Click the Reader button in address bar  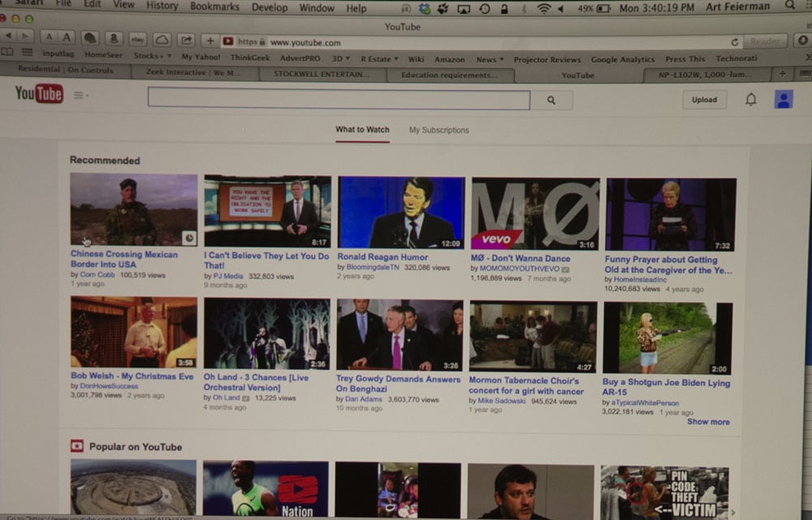[x=765, y=41]
